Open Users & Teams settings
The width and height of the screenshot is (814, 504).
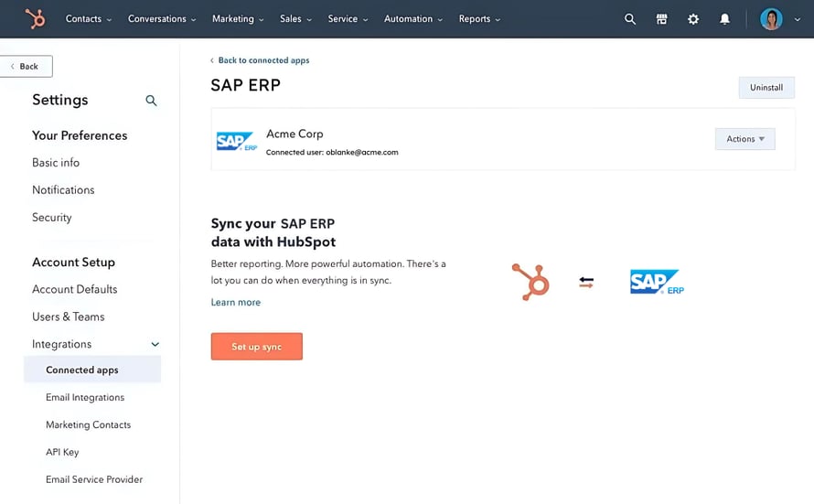[x=68, y=316]
